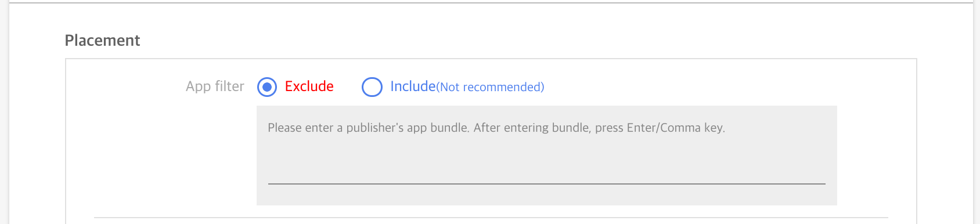
Task: Click the word 'Include' before the parenthesis
Action: 413,86
